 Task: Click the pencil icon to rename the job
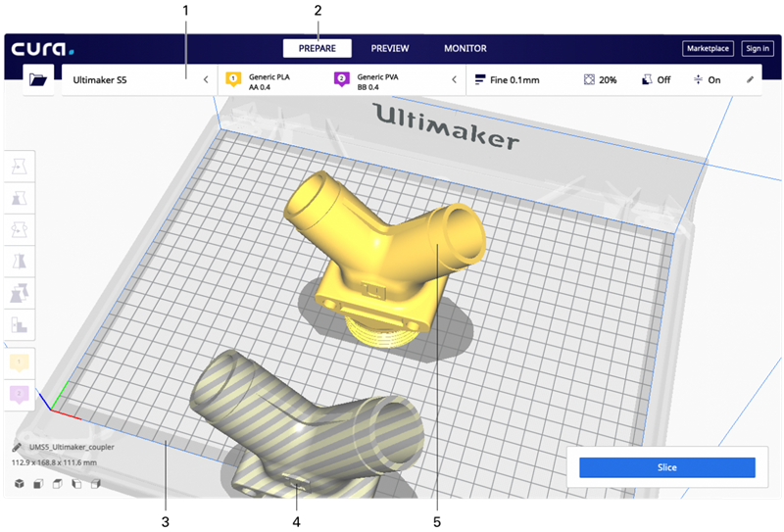point(18,447)
